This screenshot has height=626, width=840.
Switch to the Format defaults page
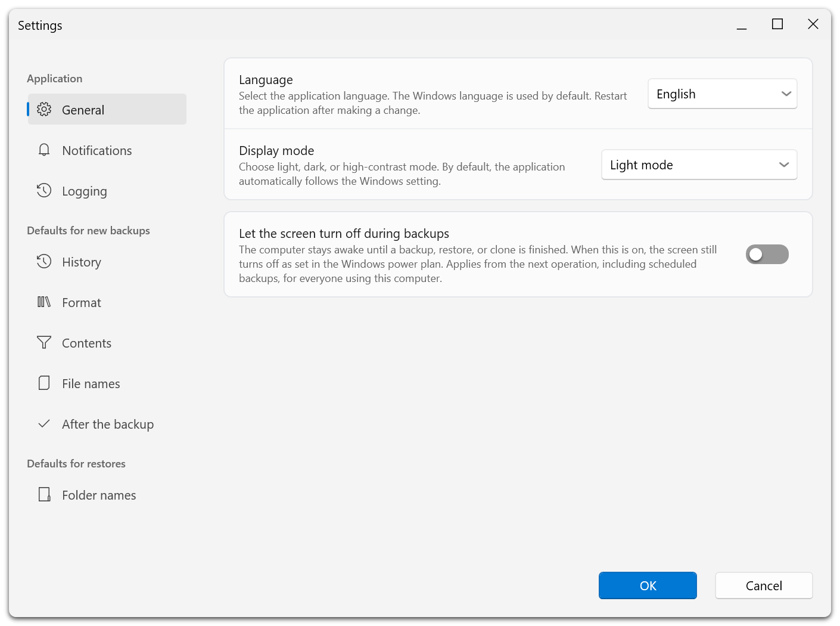107,302
